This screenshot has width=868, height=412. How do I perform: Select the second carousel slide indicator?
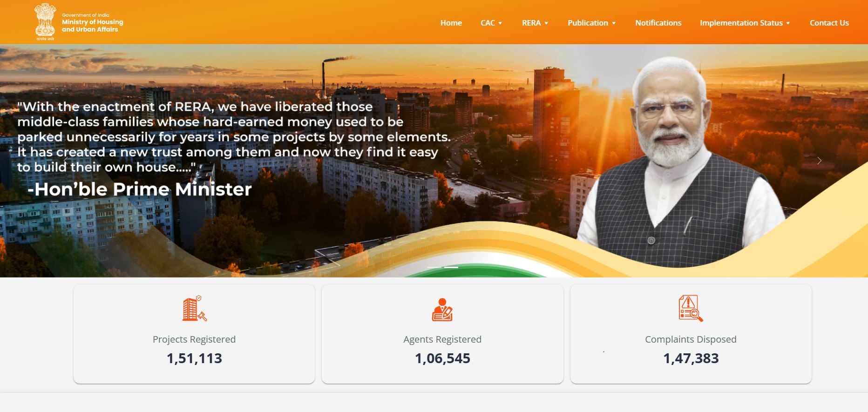(451, 267)
